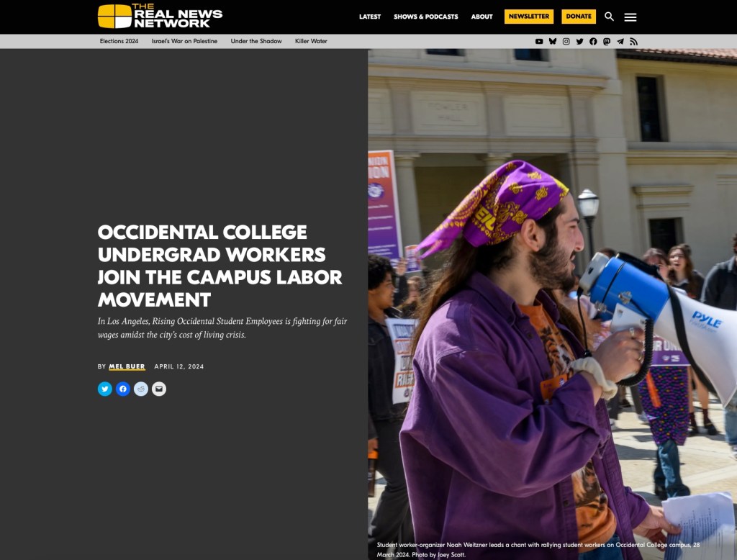Image resolution: width=737 pixels, height=560 pixels.
Task: Open the RSS feed icon
Action: click(633, 41)
